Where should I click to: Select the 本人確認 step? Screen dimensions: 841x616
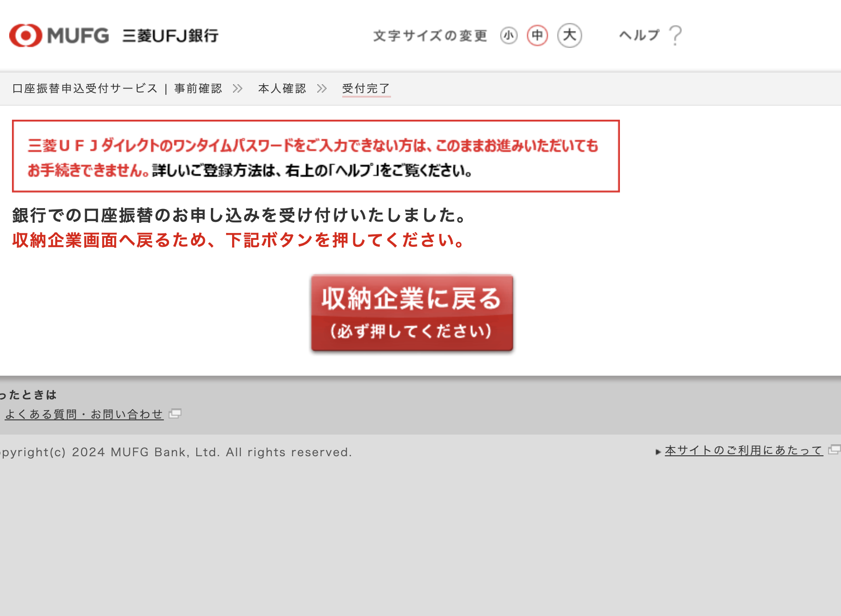[282, 88]
